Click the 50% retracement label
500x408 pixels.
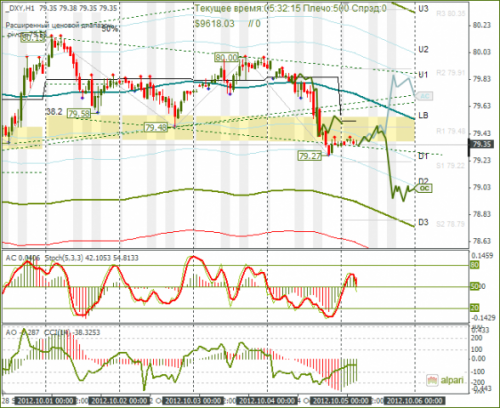(x=110, y=29)
